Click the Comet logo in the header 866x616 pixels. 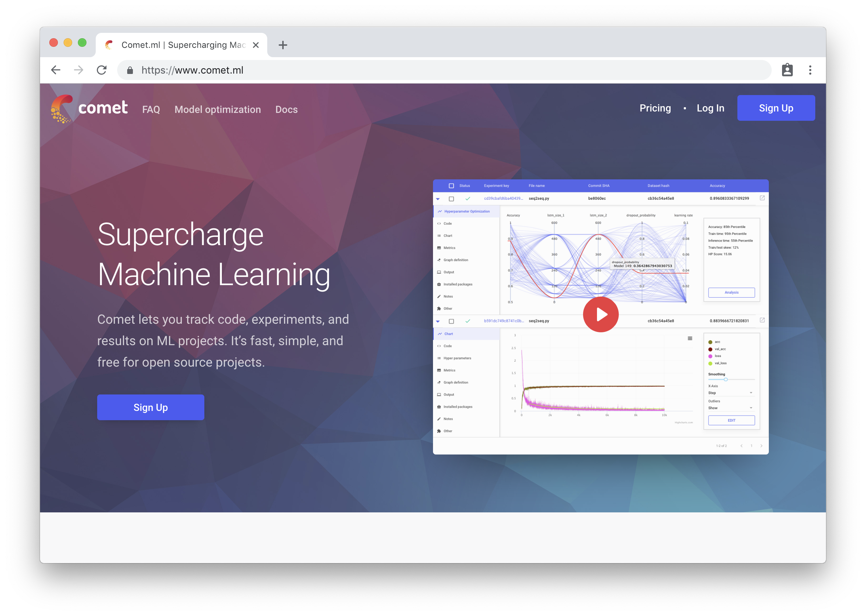pos(89,109)
